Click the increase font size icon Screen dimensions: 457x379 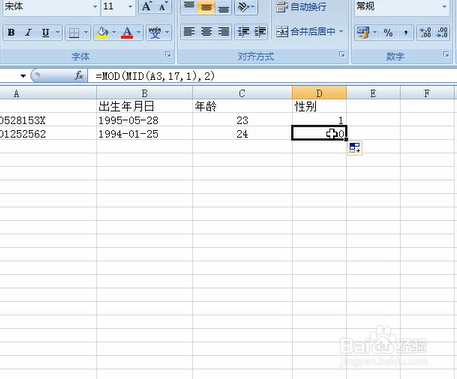[147, 6]
